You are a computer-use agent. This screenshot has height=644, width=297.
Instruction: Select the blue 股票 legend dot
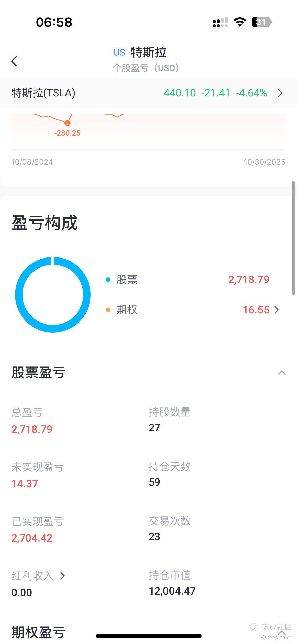click(108, 280)
